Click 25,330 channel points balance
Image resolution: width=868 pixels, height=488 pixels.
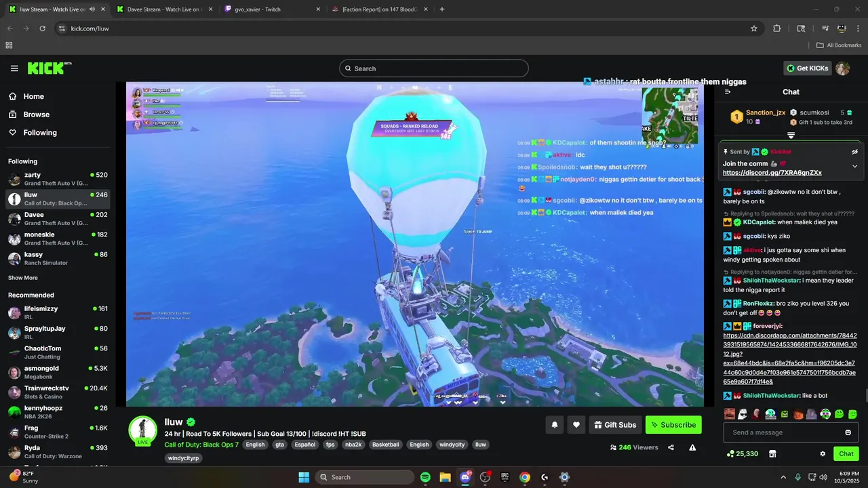tap(743, 453)
